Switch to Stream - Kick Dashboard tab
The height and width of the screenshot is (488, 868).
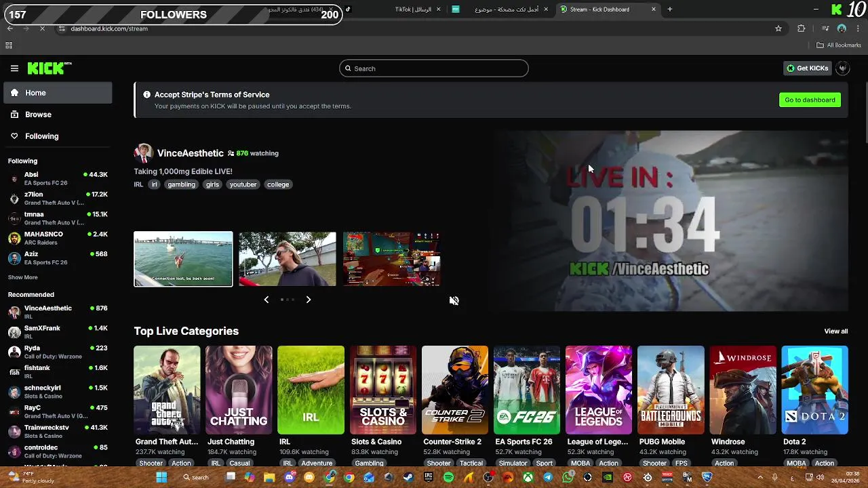[607, 9]
